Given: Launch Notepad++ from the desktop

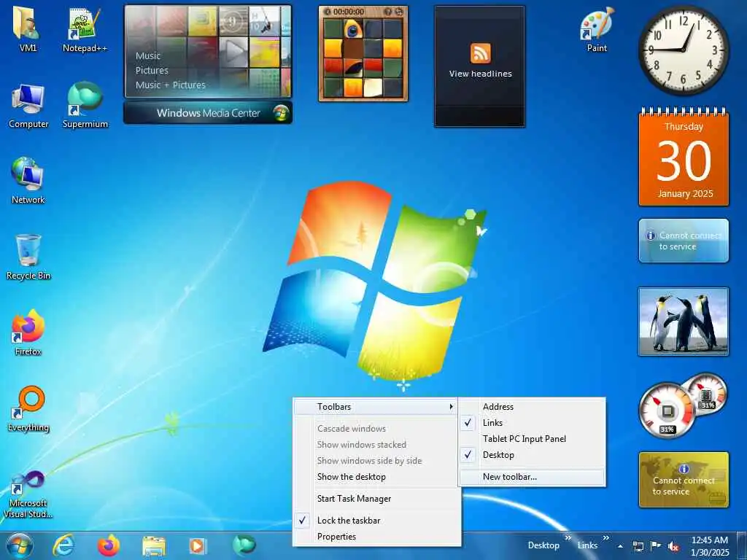Looking at the screenshot, I should tap(85, 29).
